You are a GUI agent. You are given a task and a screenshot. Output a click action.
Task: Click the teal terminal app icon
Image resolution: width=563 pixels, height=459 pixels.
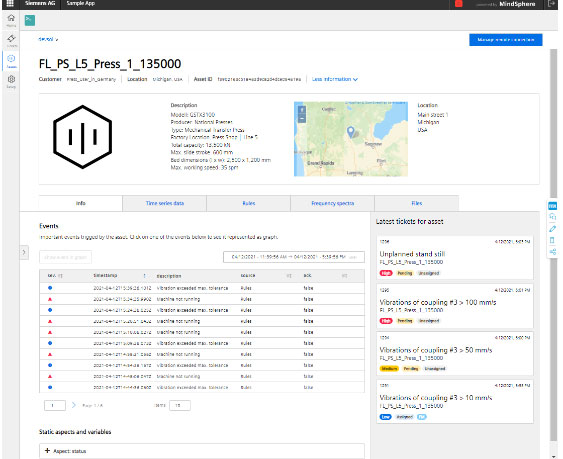30,20
